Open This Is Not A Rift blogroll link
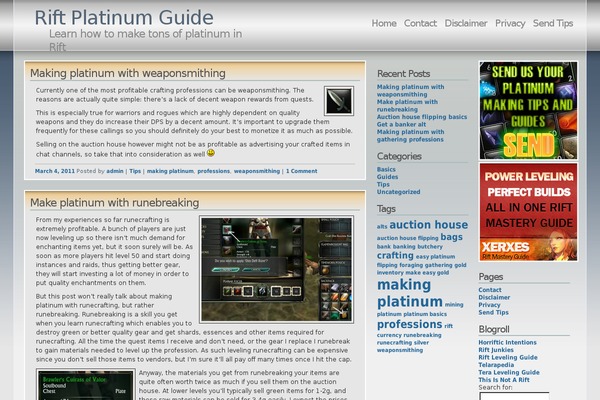The width and height of the screenshot is (600, 400). click(x=504, y=380)
